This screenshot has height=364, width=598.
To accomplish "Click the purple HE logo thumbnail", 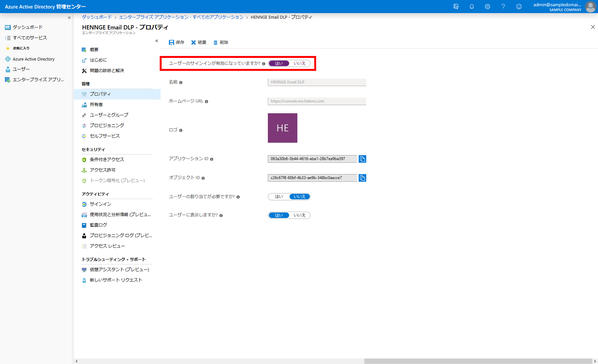I will coord(282,128).
